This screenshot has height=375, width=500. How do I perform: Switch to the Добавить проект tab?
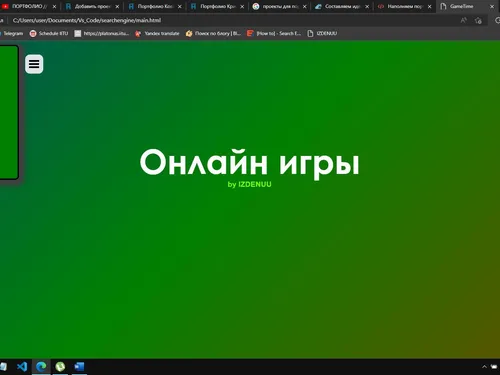click(92, 6)
